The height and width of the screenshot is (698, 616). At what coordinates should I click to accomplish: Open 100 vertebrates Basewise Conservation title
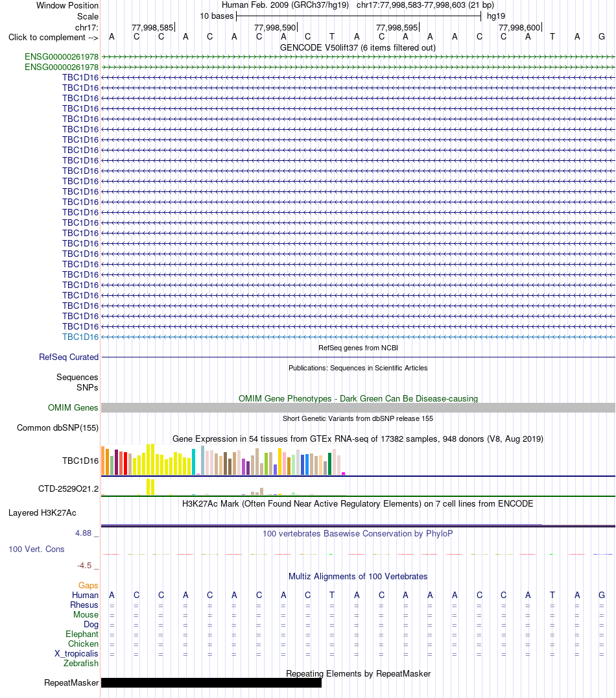tap(358, 533)
